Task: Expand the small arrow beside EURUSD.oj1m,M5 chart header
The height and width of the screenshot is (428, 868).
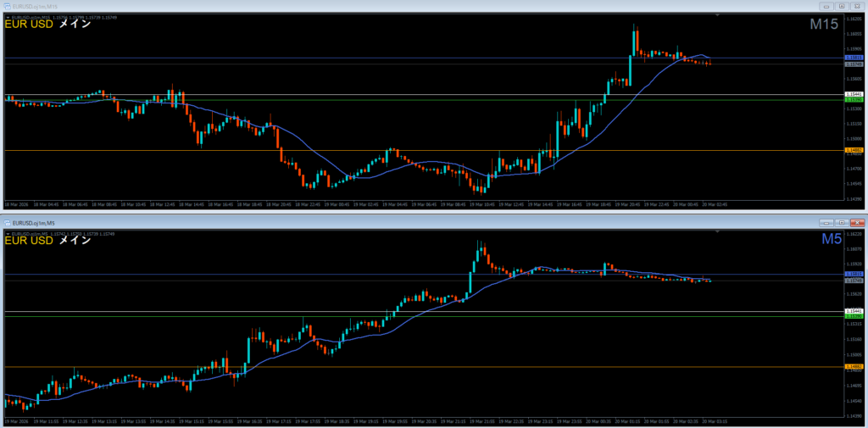Action: 7,234
